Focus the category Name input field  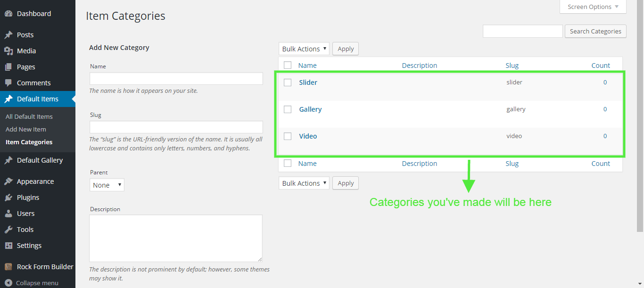(176, 79)
